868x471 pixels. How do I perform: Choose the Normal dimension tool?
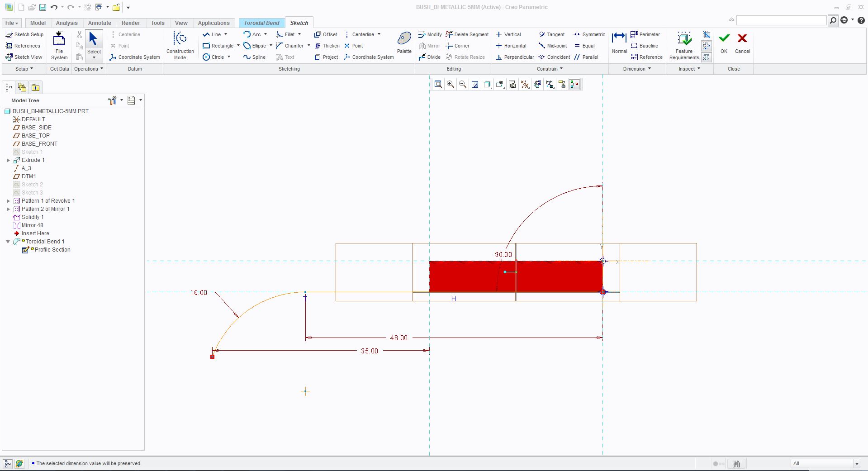pos(619,43)
